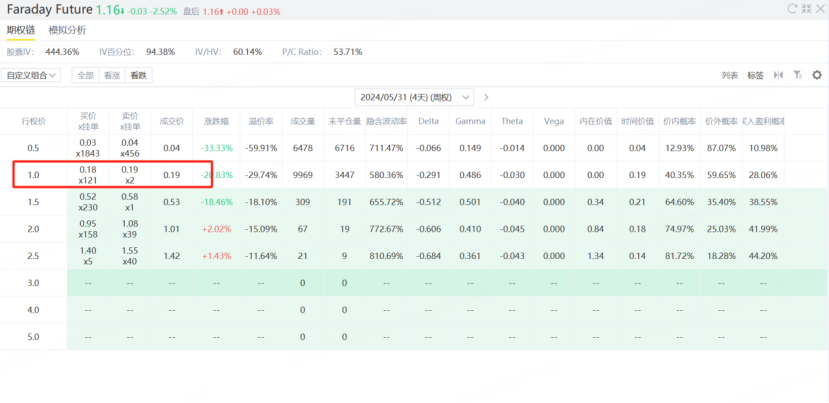Expand the 自定义组合 dropdown
Image resolution: width=829 pixels, height=403 pixels.
pos(31,76)
